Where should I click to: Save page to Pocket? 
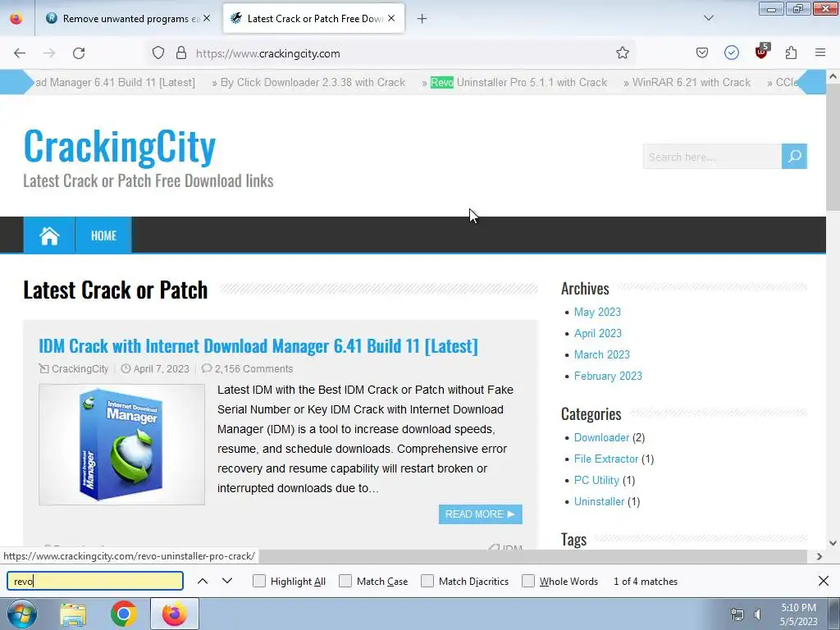tap(702, 52)
